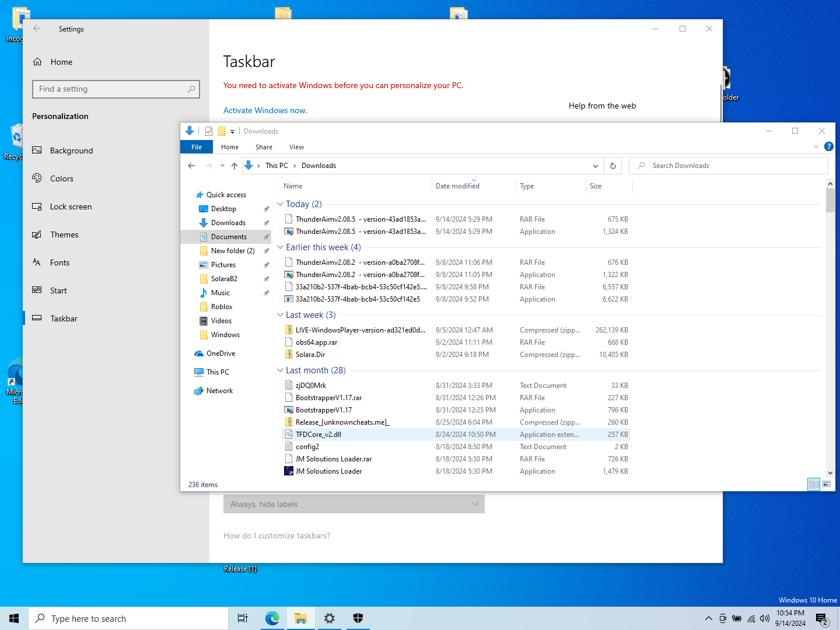
Task: Select Desktop in navigation pane
Action: 223,209
